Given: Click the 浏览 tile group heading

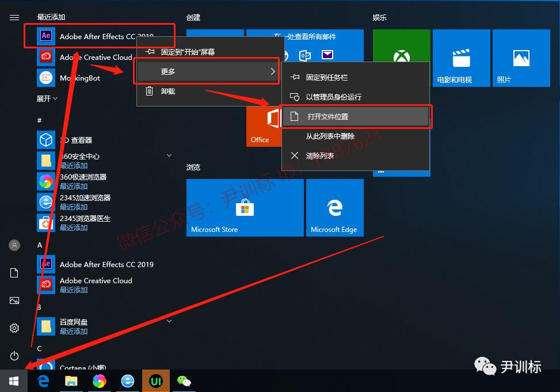Looking at the screenshot, I should [x=193, y=168].
